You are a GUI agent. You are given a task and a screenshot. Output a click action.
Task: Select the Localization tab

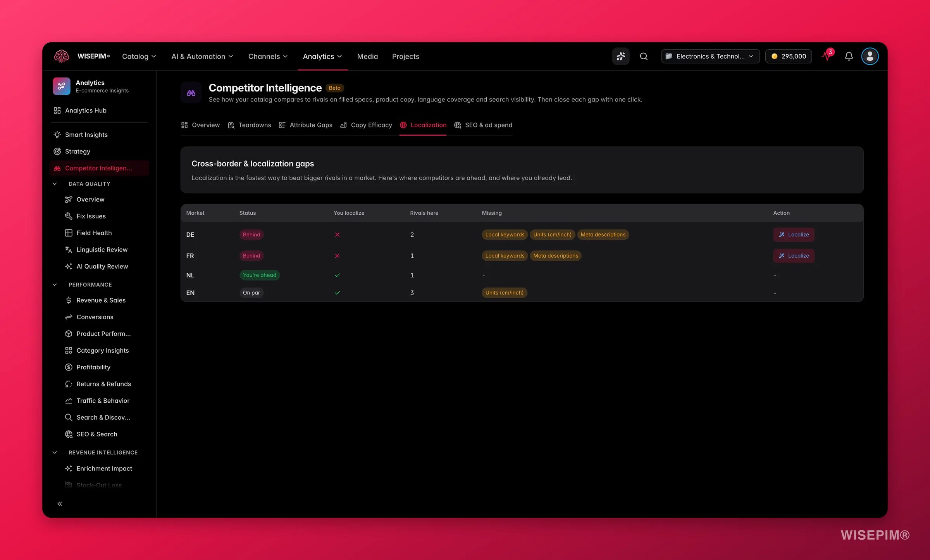(x=423, y=125)
